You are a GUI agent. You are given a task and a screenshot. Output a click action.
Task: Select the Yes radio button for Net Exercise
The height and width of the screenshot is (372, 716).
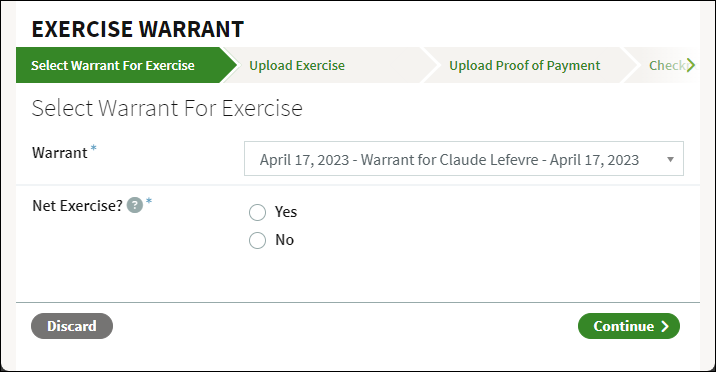[x=258, y=212]
